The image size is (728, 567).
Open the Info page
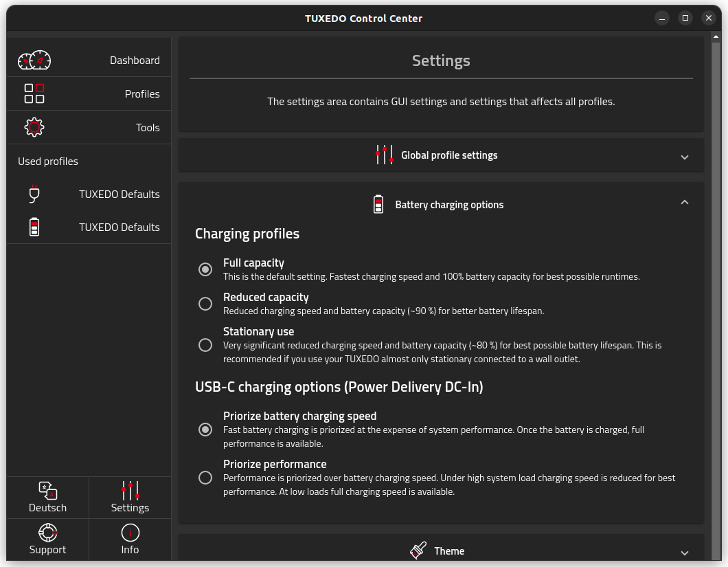pos(130,549)
